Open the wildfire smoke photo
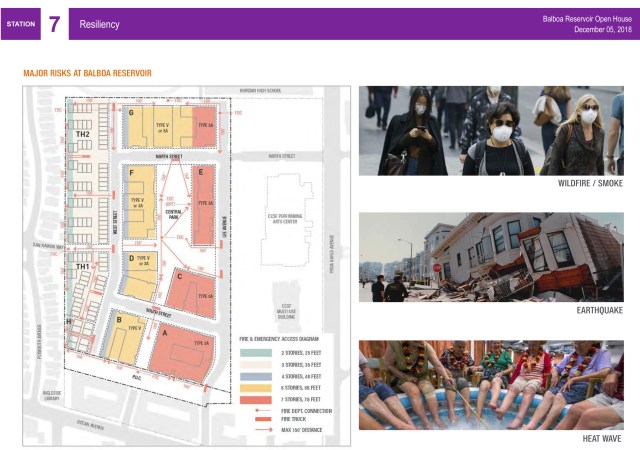 pos(490,130)
